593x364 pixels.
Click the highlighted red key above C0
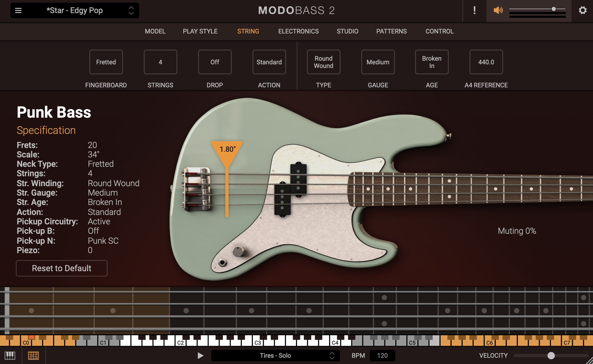(x=32, y=337)
